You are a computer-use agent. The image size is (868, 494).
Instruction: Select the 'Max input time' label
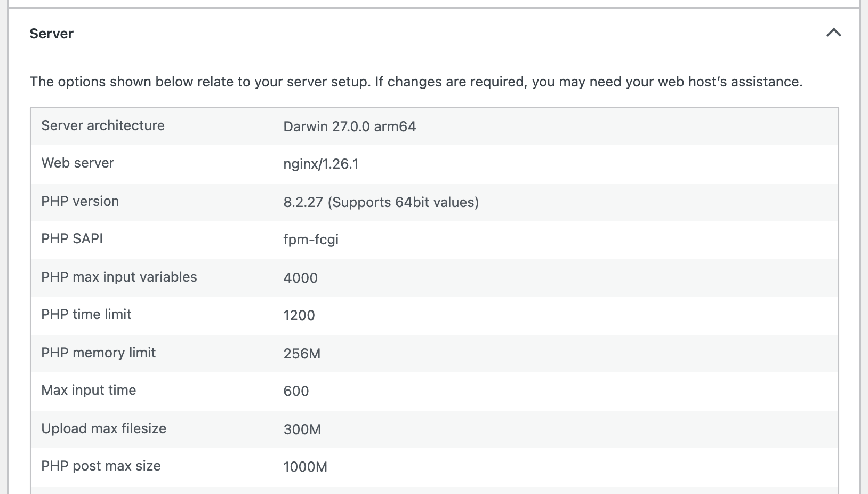89,390
